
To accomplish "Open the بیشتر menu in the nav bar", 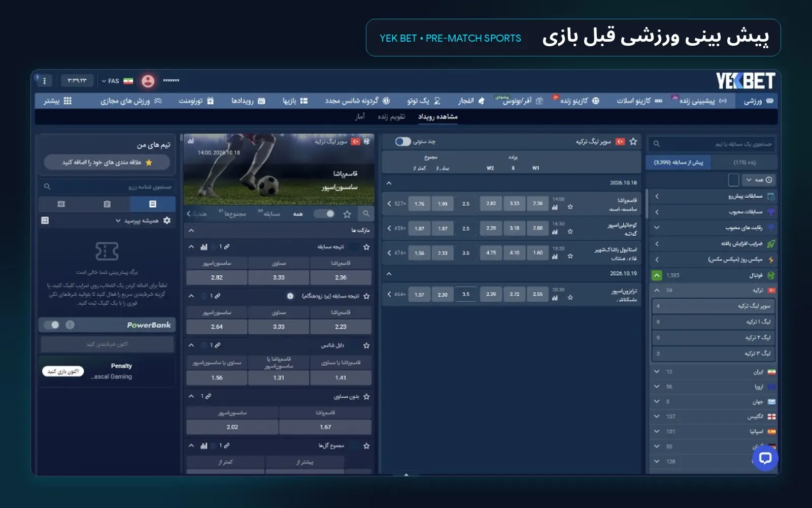I will coord(57,101).
